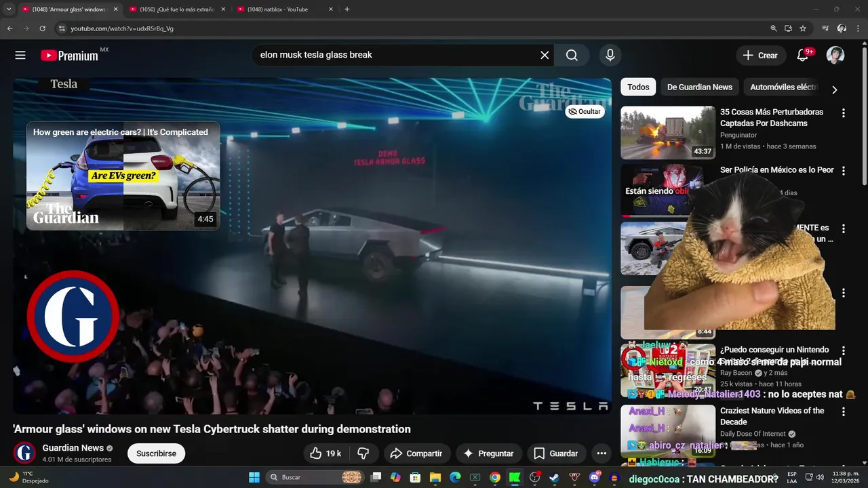
Task: Close the 'natblox - YouTube' tab
Action: point(331,9)
